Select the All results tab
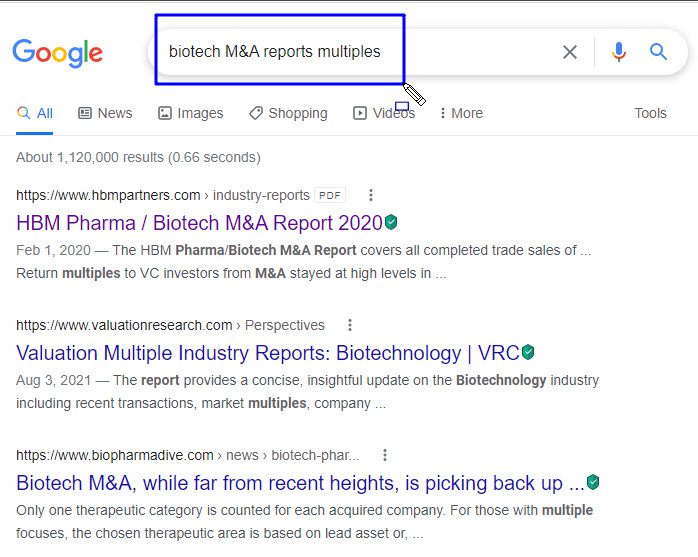 (35, 113)
